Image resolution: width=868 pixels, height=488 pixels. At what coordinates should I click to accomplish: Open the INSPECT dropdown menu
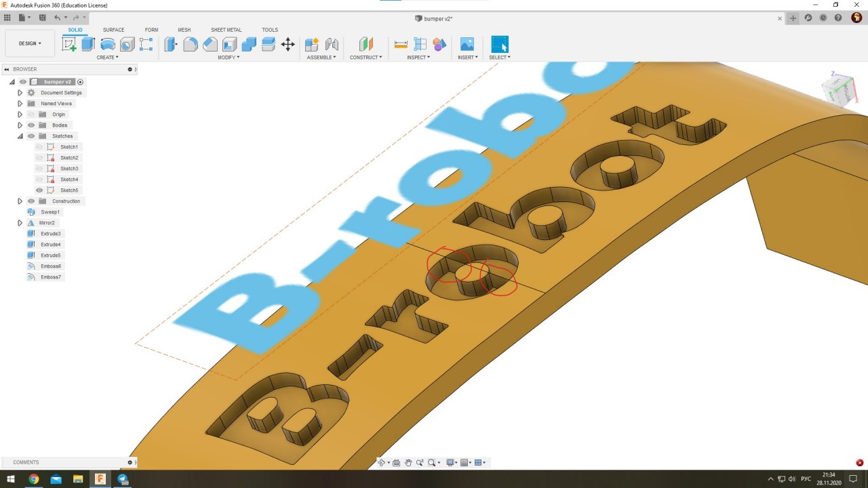click(x=418, y=58)
